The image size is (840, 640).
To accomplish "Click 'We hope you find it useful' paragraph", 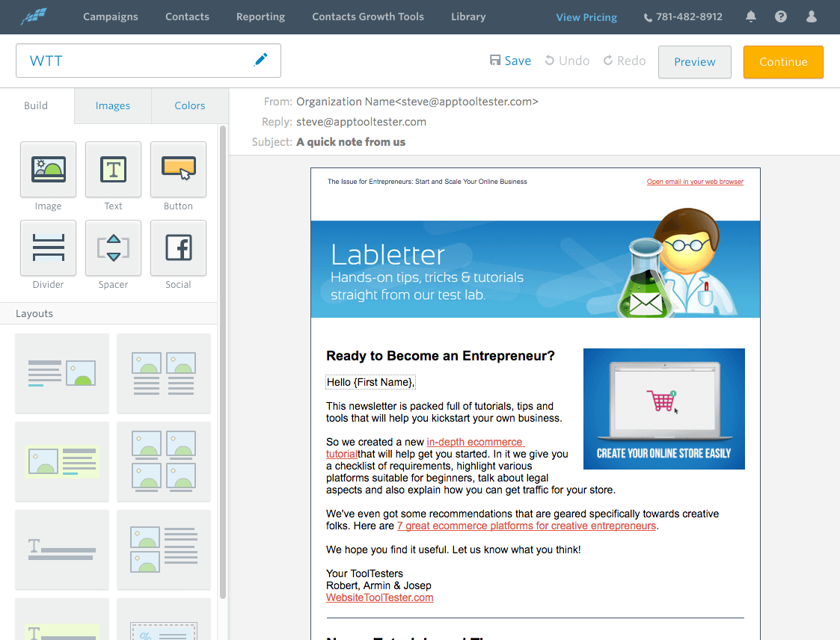I will click(453, 550).
